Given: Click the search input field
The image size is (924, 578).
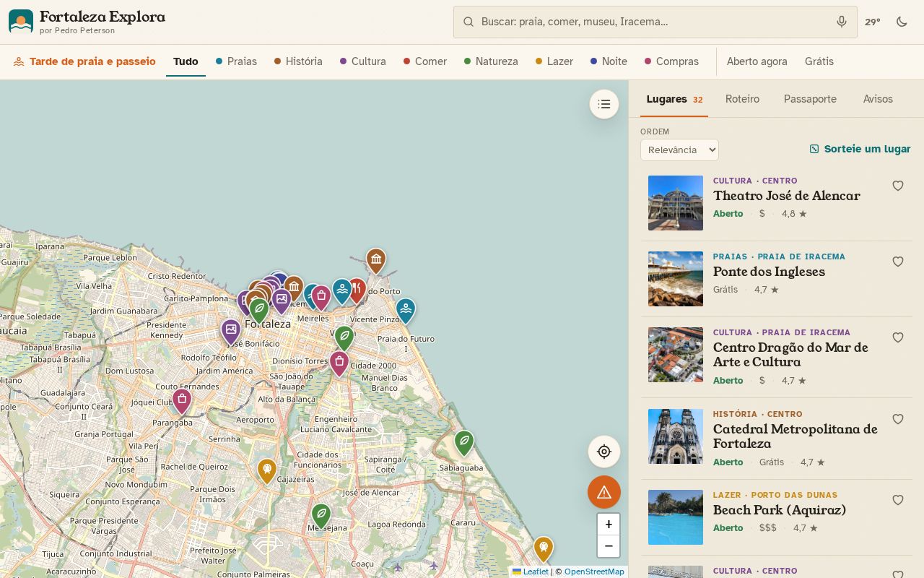Looking at the screenshot, I should point(655,22).
